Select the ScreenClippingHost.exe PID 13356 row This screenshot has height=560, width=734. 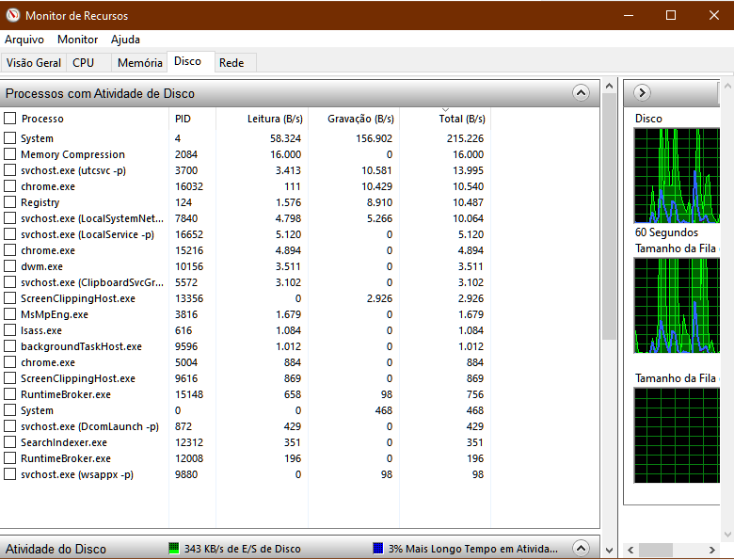coord(246,298)
